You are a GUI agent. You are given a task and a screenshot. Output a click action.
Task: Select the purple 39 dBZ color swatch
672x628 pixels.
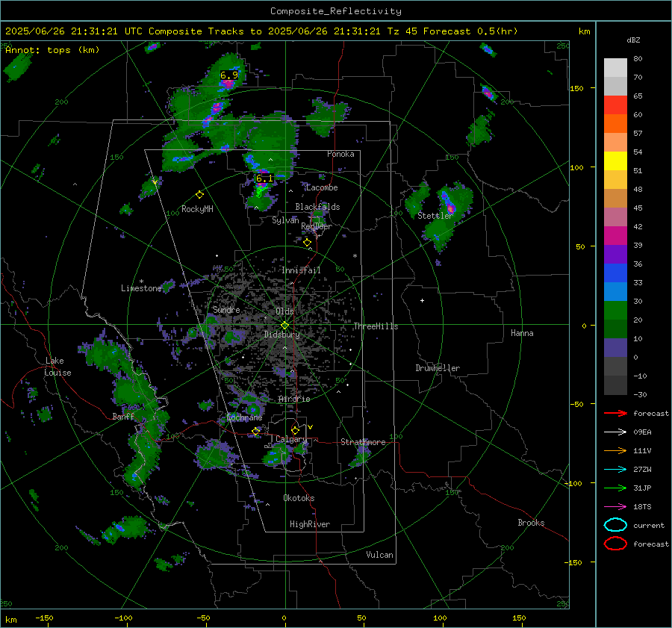point(615,254)
